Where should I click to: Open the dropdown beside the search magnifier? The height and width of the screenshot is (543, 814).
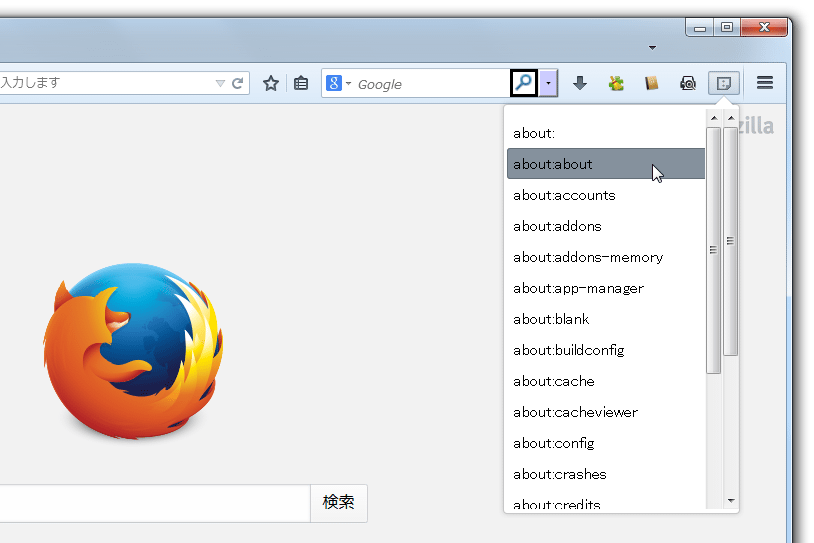[548, 83]
